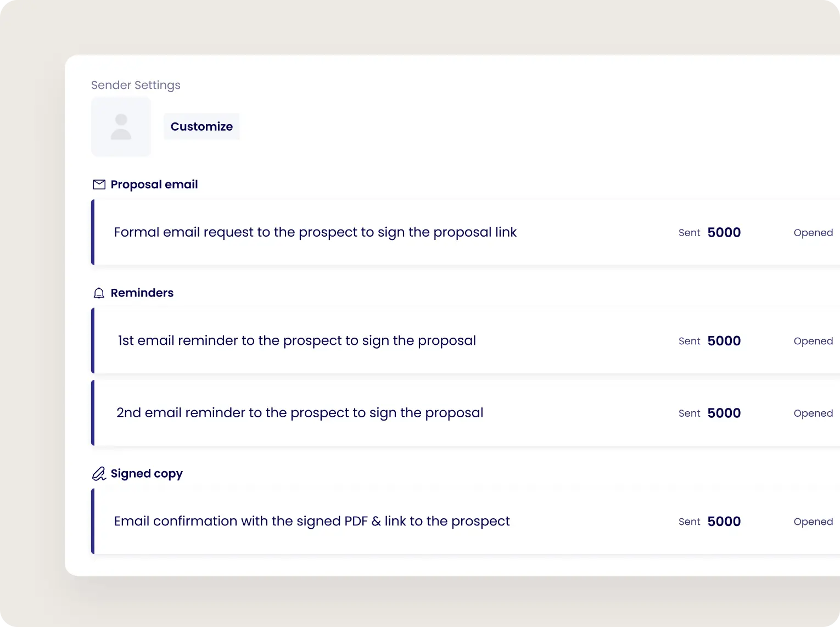Click the Sender Settings label
The image size is (840, 627).
point(136,85)
